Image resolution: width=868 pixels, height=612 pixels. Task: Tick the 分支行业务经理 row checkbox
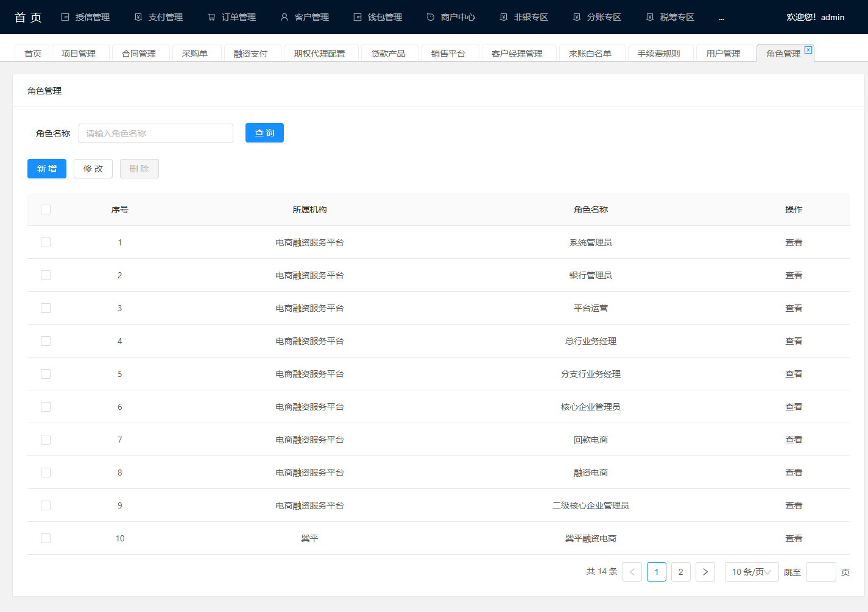coord(46,374)
